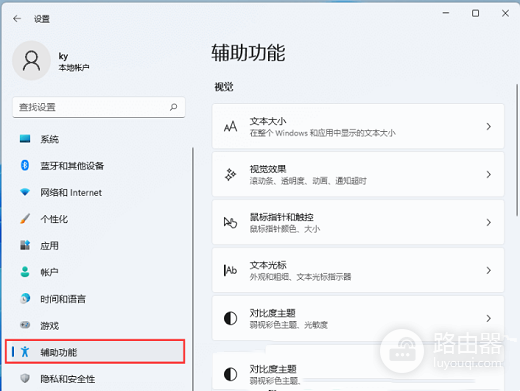Open 鼠标指针和触控 setting card

coord(358,222)
